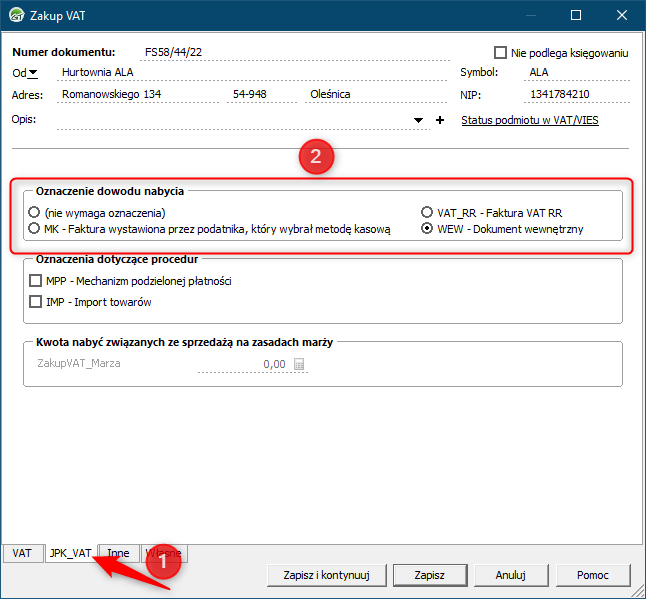646x599 pixels.
Task: Open the Inne tab
Action: click(x=118, y=553)
